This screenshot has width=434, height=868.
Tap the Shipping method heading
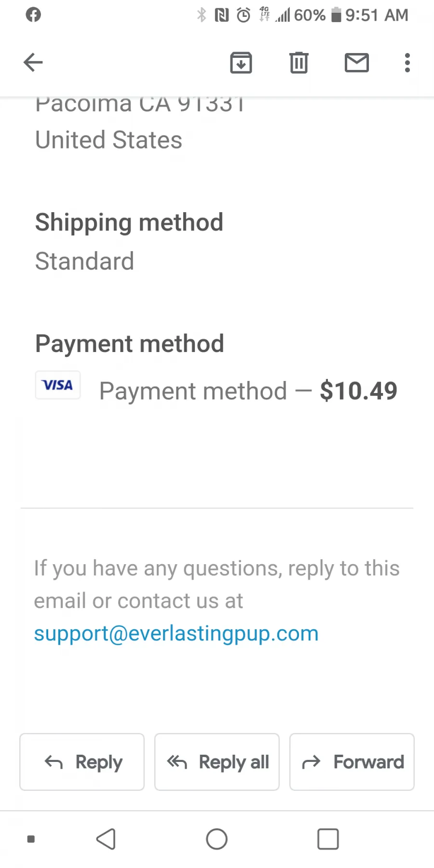tap(129, 223)
